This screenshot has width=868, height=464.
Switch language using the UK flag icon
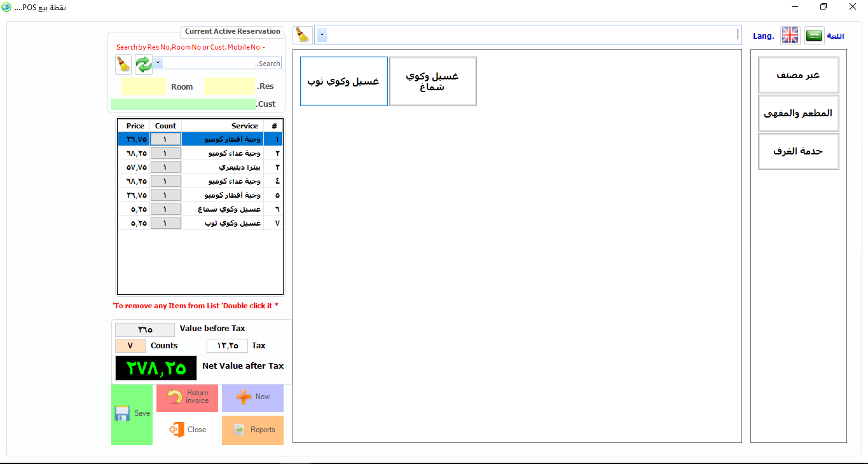click(x=790, y=36)
